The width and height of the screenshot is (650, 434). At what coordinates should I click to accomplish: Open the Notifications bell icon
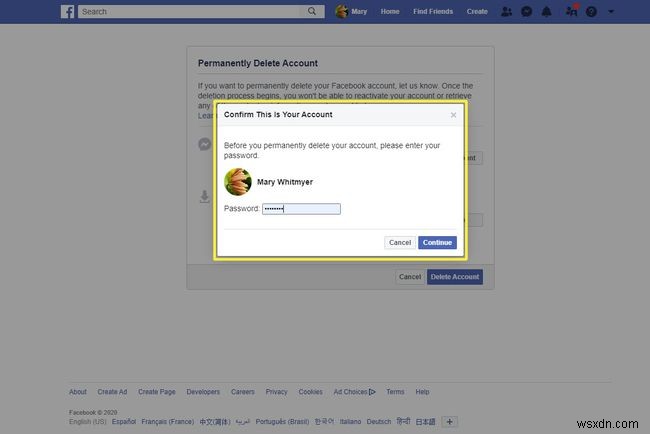[546, 12]
